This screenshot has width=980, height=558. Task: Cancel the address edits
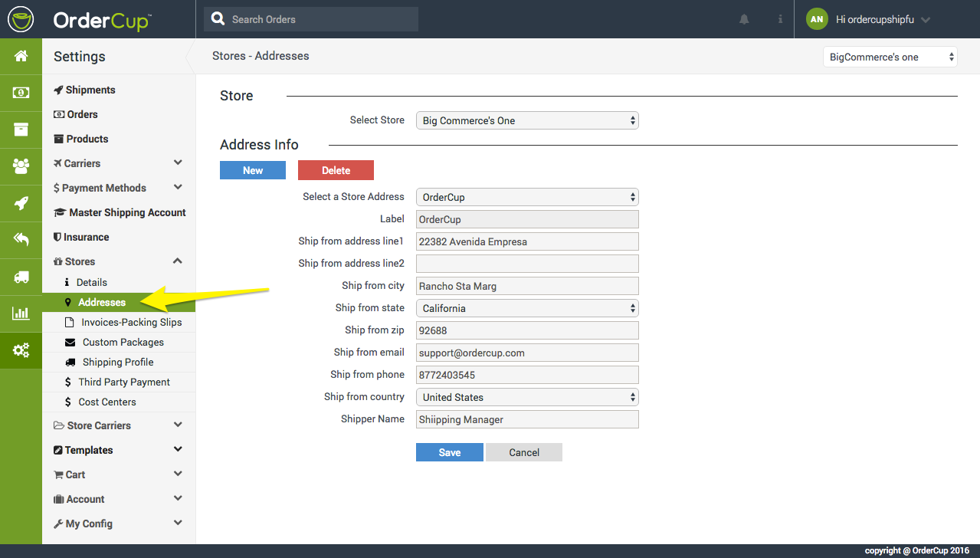[524, 452]
